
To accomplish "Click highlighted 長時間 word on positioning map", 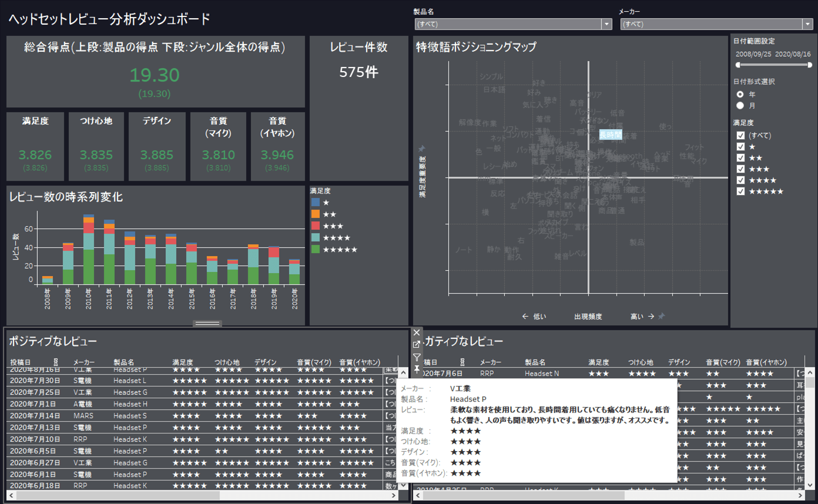I will click(611, 135).
